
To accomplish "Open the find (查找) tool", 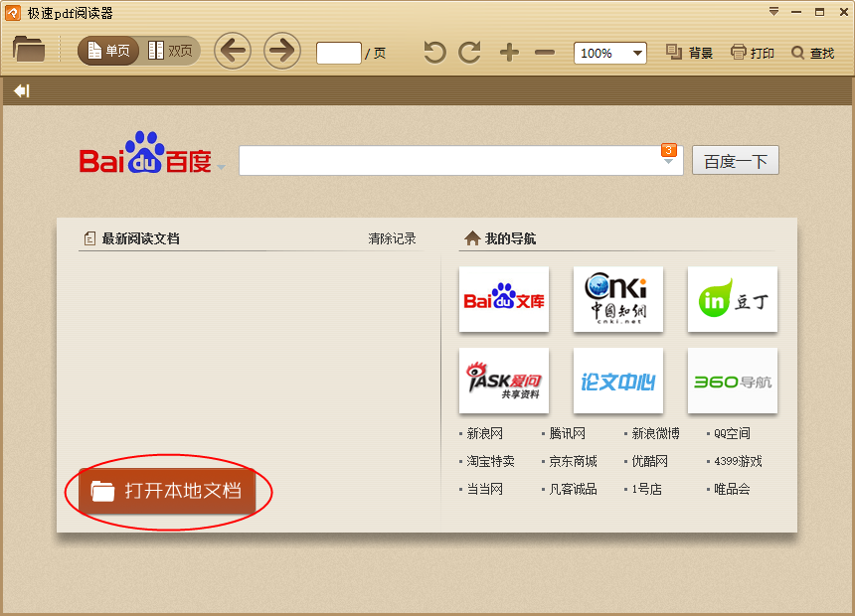I will coord(813,53).
